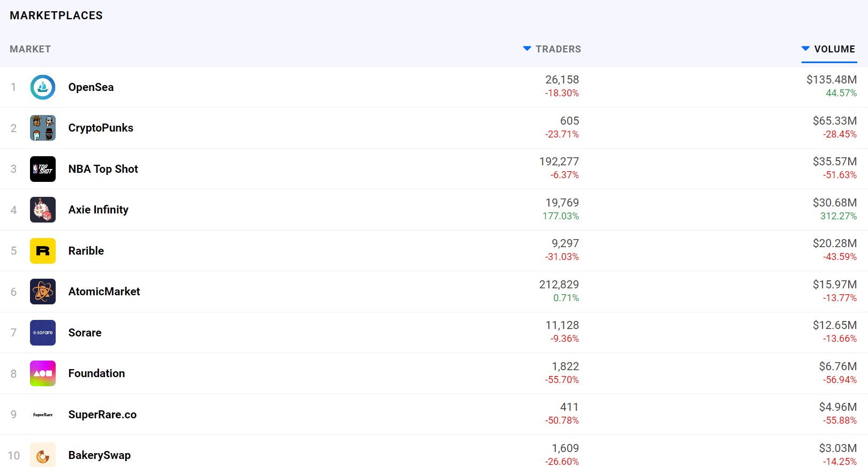Open the CryptoPunks marketplace link
The width and height of the screenshot is (868, 467).
(x=101, y=128)
